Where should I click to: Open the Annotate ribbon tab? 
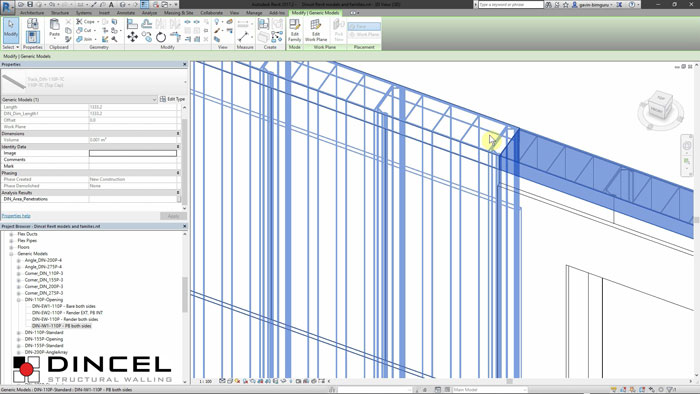125,13
